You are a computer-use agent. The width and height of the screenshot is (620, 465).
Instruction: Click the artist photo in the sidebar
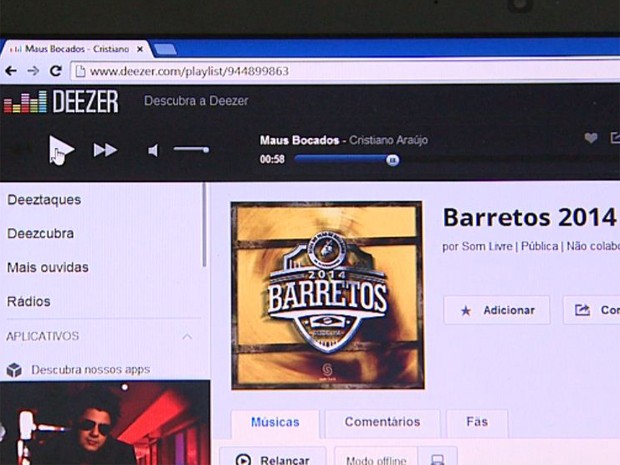105,423
